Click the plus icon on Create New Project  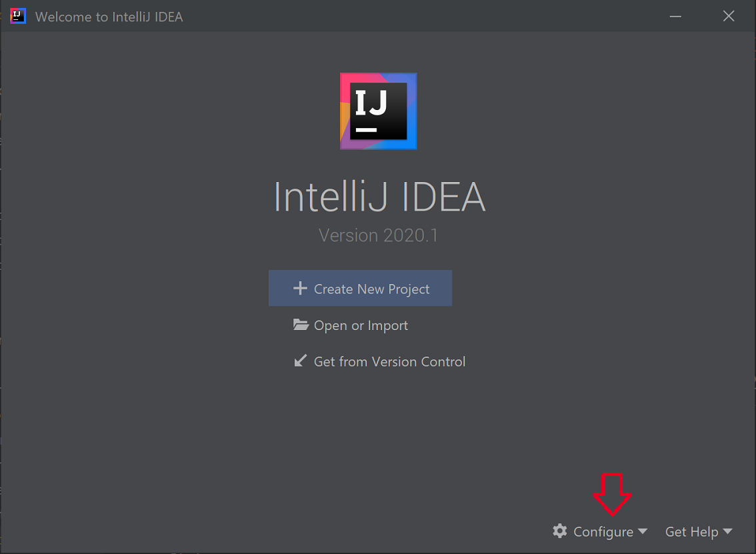click(300, 287)
